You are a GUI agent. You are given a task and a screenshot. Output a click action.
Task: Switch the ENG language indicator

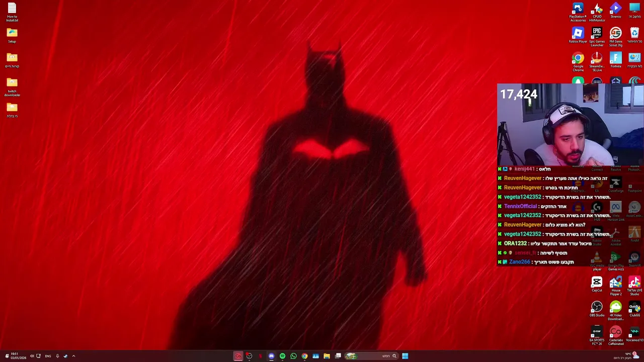tap(48, 356)
